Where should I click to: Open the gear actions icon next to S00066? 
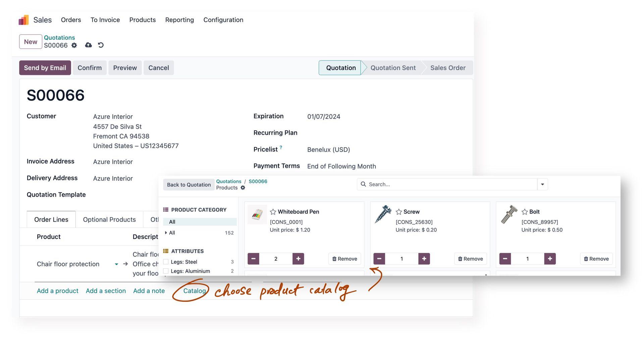click(x=74, y=45)
